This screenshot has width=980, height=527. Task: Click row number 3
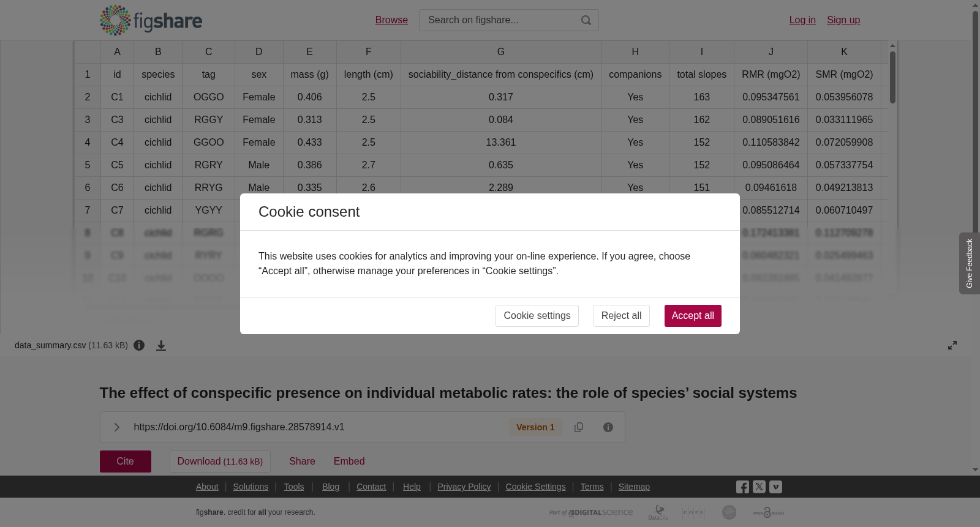coord(88,120)
